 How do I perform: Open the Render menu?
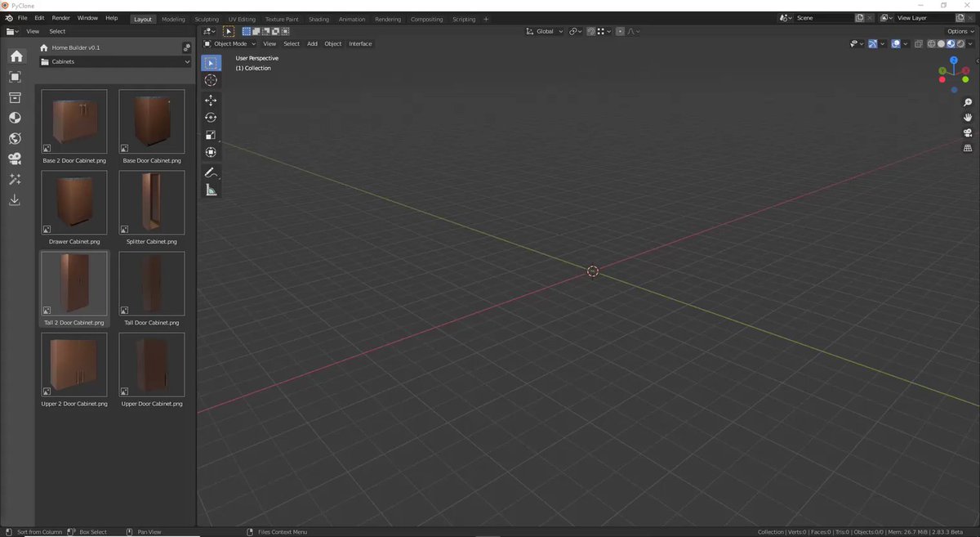point(61,18)
